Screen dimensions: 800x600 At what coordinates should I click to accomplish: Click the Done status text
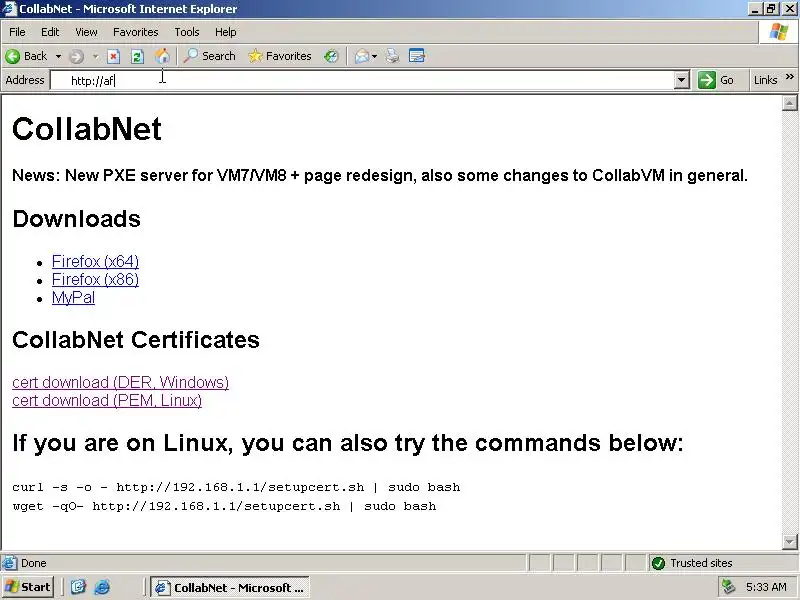[x=34, y=563]
